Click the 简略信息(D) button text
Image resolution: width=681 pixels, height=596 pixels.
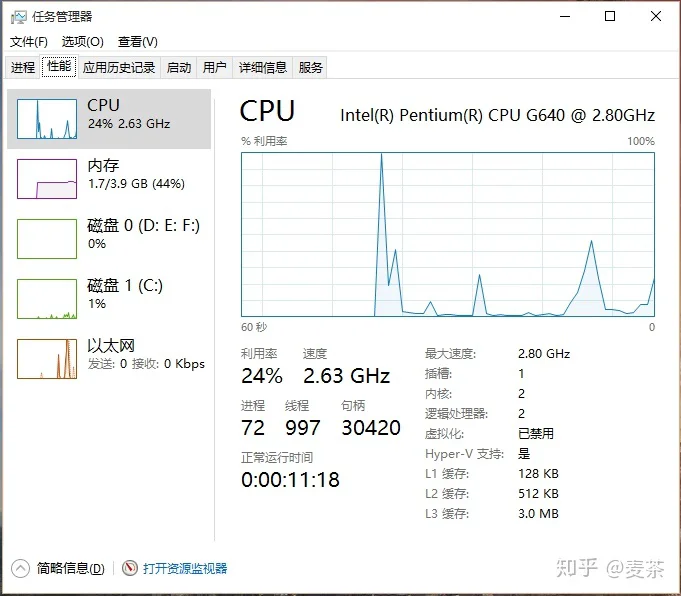pyautogui.click(x=70, y=568)
